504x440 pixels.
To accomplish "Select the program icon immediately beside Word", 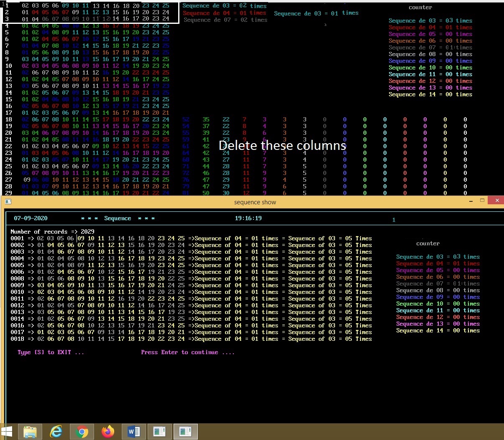I will click(159, 431).
